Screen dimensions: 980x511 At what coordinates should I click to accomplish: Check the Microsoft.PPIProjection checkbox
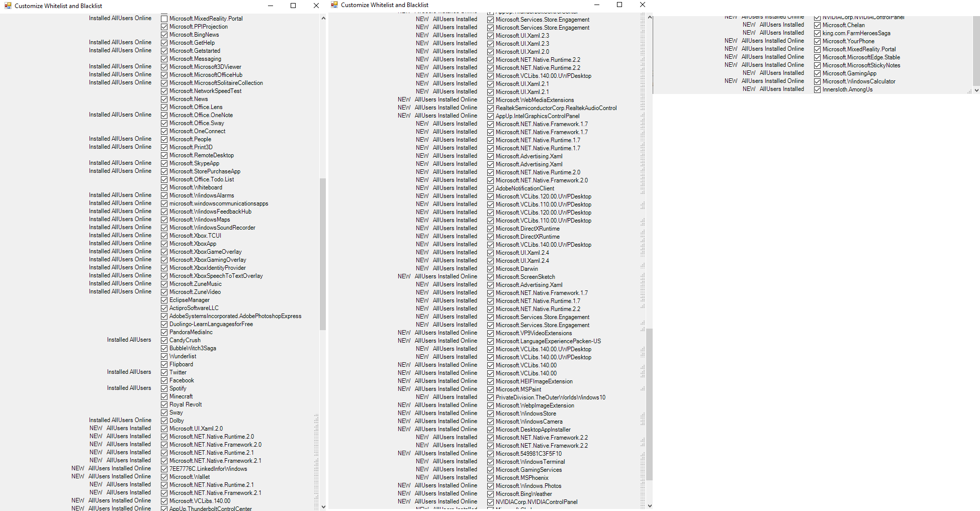pos(164,27)
